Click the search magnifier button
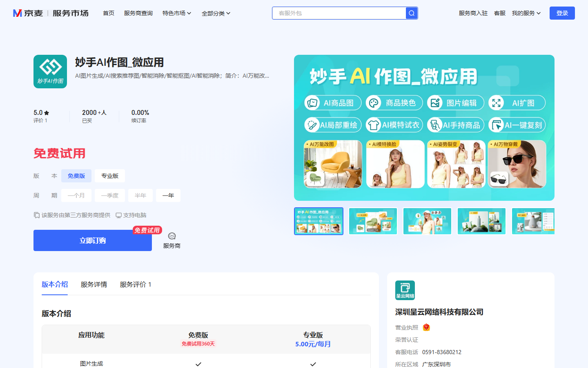588x368 pixels. [x=412, y=13]
